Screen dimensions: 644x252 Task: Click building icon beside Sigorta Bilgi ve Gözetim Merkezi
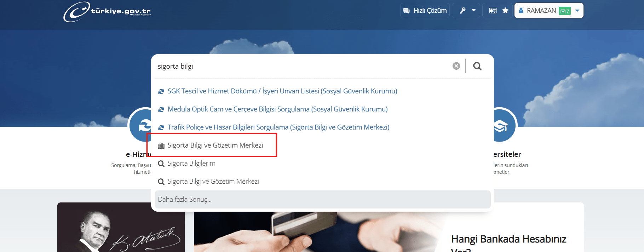161,146
